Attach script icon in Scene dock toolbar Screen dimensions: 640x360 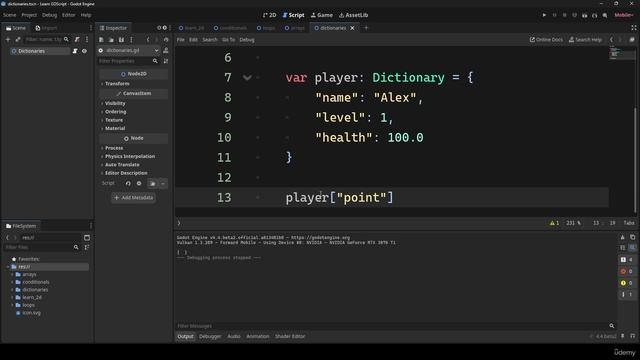coord(77,40)
